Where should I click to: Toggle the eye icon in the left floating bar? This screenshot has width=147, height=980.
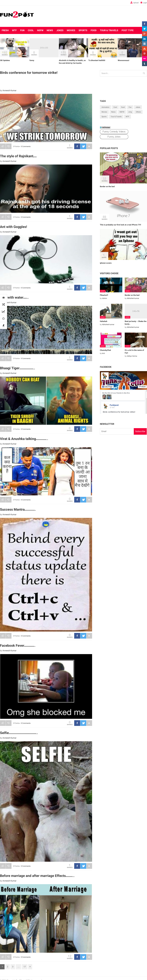(3, 297)
